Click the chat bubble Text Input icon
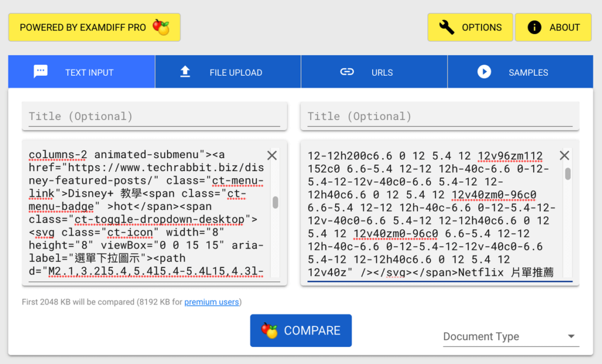 (41, 71)
